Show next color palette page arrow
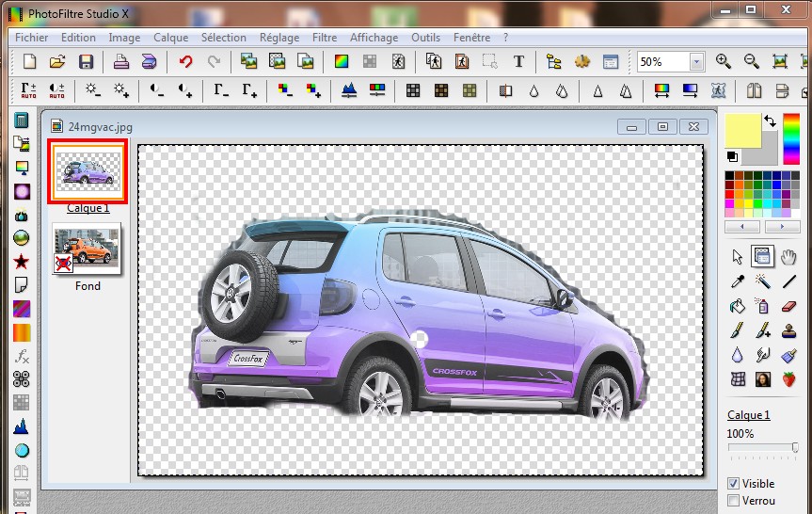The height and width of the screenshot is (514, 812). pos(781,227)
